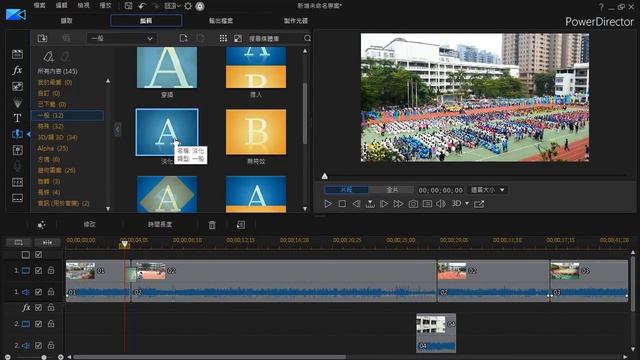Screen dimensions: 640x360
Task: Open the preferences gear icon
Action: [x=188, y=6]
